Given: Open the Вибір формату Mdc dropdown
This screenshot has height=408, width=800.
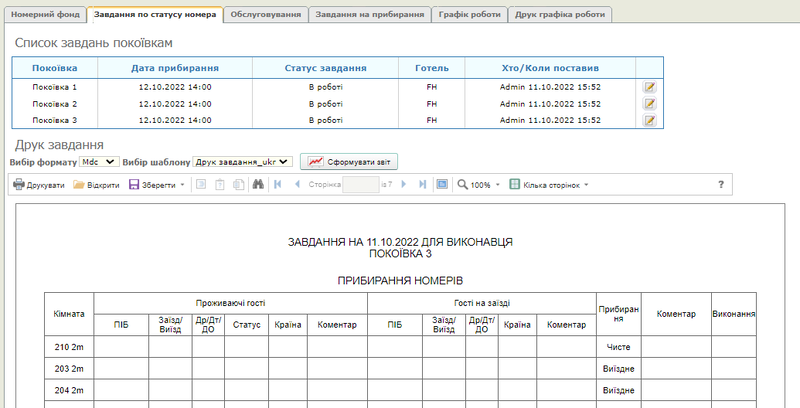Looking at the screenshot, I should pos(98,161).
